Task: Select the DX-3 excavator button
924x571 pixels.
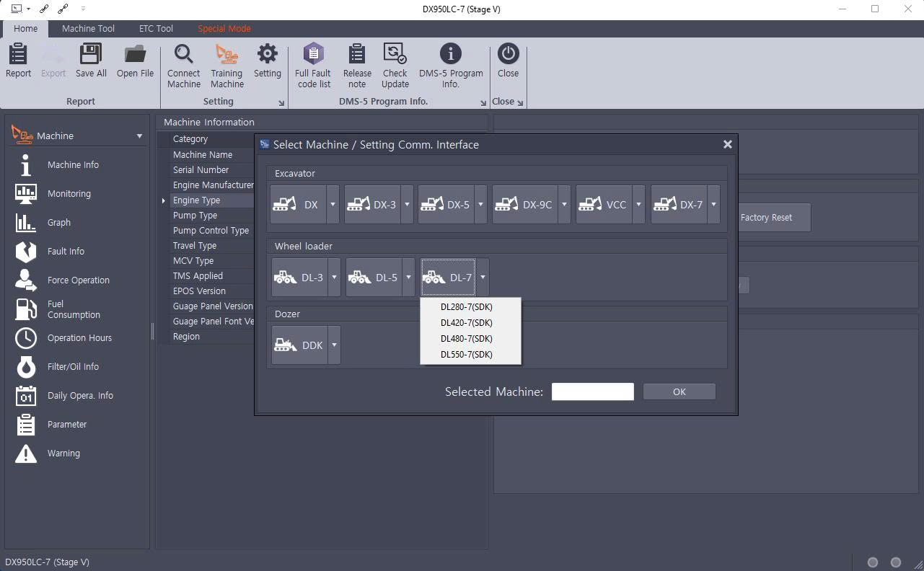Action: pyautogui.click(x=372, y=205)
